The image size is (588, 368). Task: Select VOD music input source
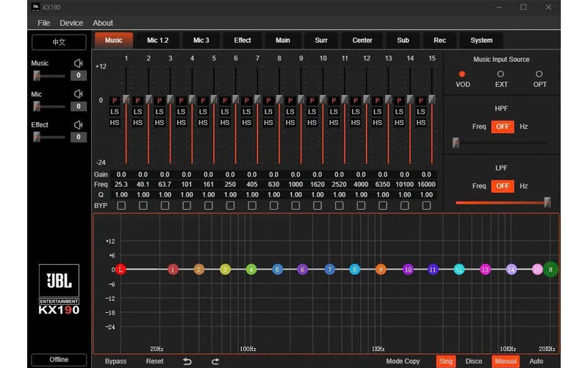pos(462,74)
